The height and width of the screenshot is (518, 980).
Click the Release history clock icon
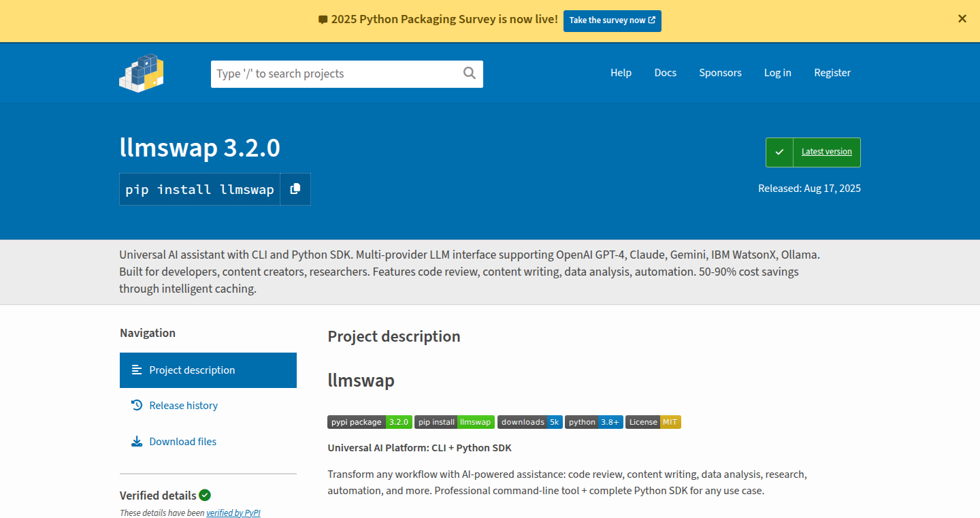pyautogui.click(x=137, y=405)
